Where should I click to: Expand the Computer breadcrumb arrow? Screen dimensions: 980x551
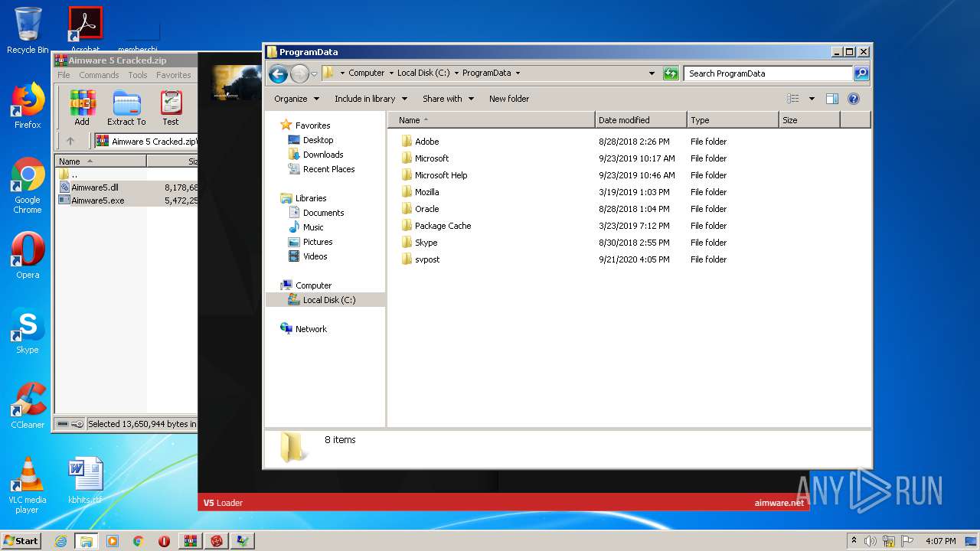tap(391, 73)
